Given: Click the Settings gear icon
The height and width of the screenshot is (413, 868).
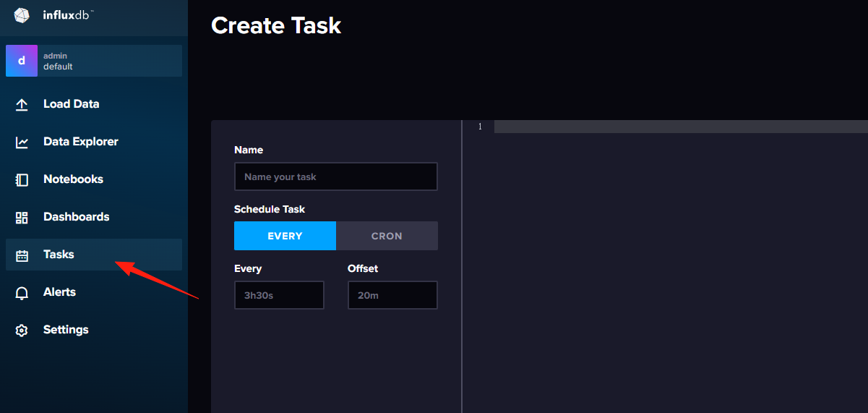Looking at the screenshot, I should click(22, 330).
